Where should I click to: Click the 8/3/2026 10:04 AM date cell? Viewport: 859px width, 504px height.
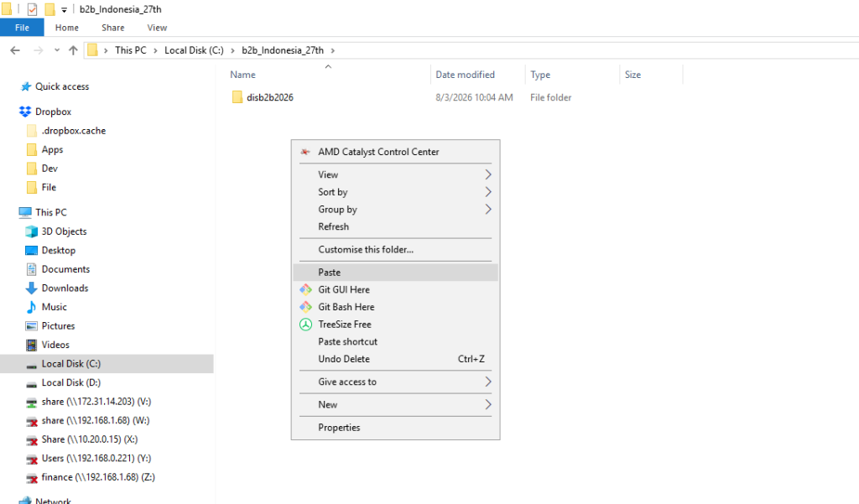[x=475, y=97]
